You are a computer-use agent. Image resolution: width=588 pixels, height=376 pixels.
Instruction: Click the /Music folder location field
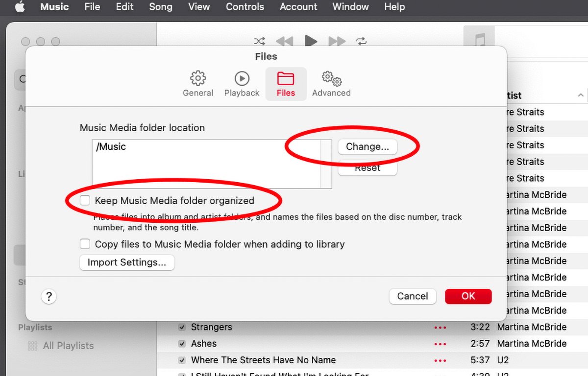point(206,164)
